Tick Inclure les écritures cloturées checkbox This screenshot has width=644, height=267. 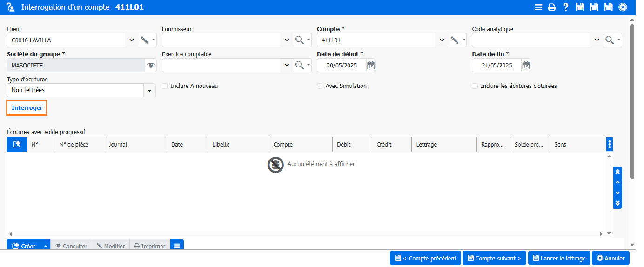coord(475,86)
